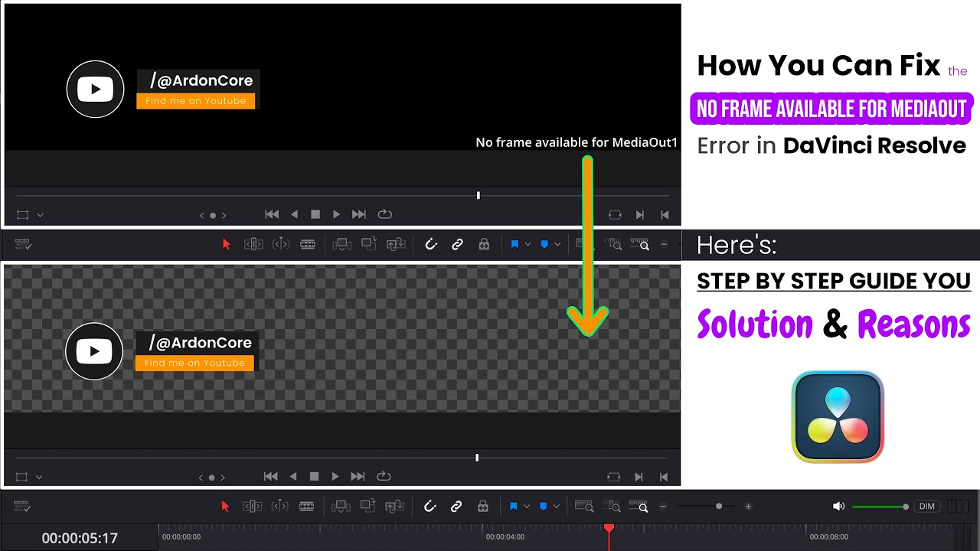Expand flag color dropdown in middle toolbar
980x551 pixels.
pyautogui.click(x=528, y=244)
